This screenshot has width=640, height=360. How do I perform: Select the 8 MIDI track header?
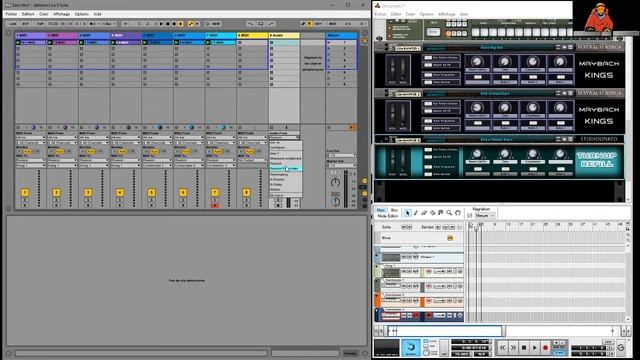point(252,36)
